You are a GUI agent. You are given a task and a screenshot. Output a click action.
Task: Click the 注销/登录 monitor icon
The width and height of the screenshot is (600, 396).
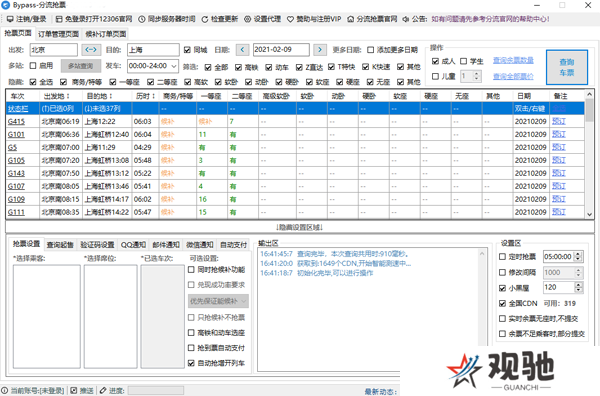pyautogui.click(x=10, y=19)
